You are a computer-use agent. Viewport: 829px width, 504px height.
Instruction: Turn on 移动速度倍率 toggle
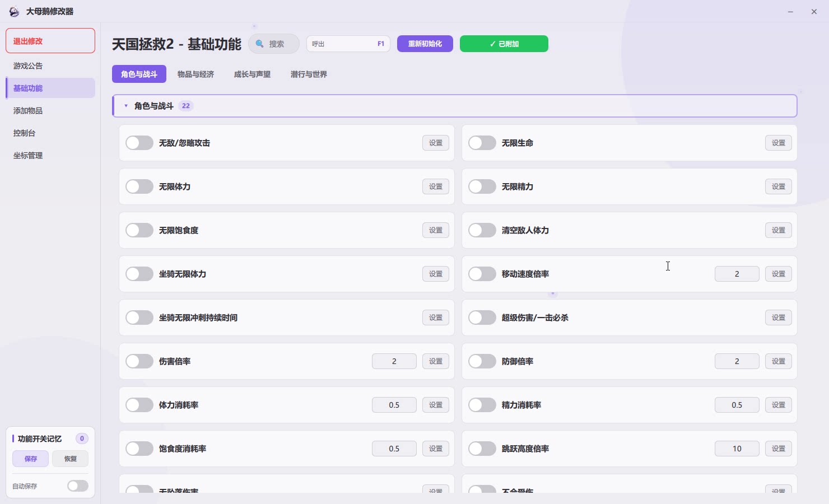tap(482, 274)
